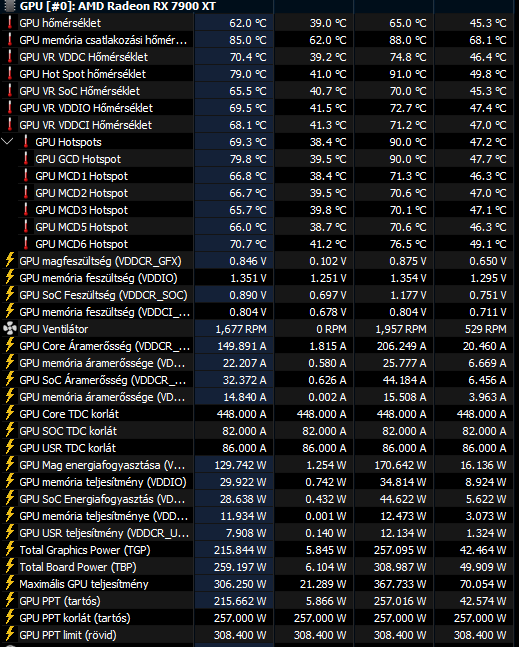This screenshot has height=647, width=519.
Task: Click the thermometer icon next to GPU Hot Spot hőmérséklet
Action: click(x=9, y=74)
